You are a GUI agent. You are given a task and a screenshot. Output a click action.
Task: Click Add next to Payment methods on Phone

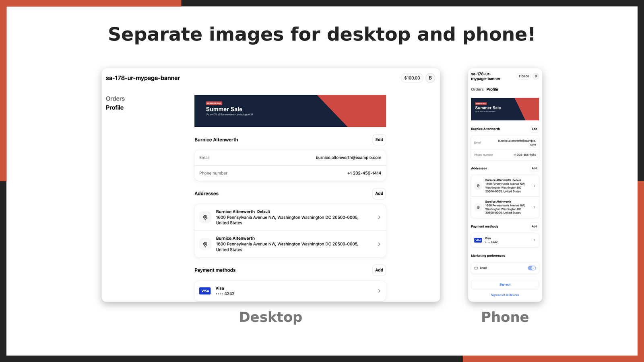pyautogui.click(x=535, y=226)
